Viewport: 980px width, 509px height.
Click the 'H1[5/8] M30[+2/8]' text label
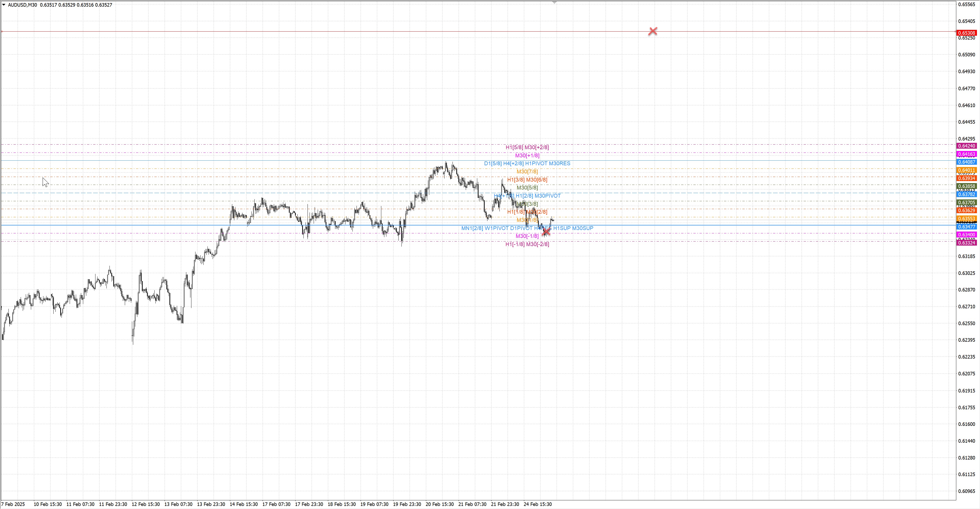click(527, 147)
